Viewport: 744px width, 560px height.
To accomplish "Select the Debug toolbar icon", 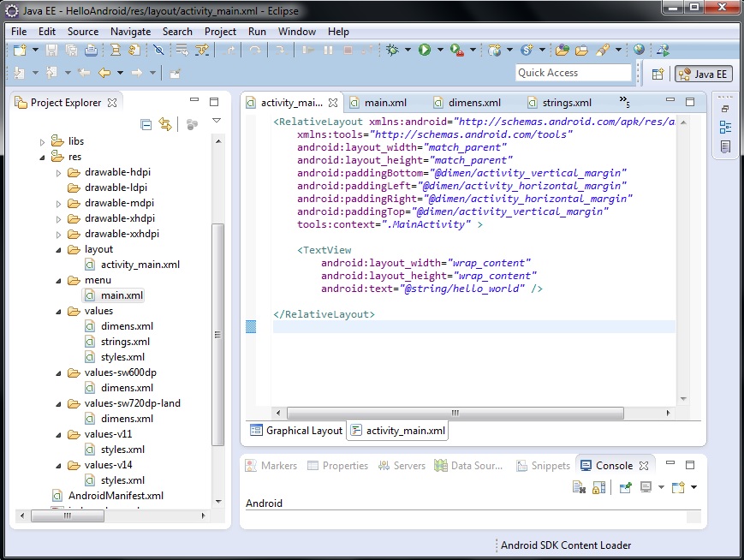I will tap(393, 51).
